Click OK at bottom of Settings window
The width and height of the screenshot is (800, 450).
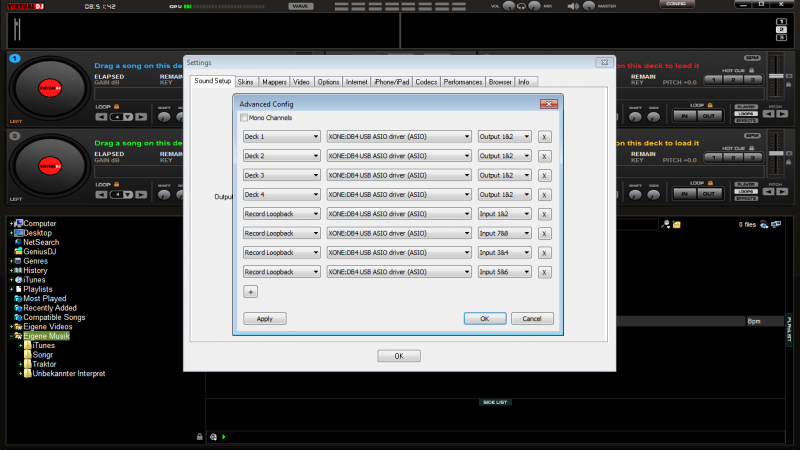tap(399, 356)
